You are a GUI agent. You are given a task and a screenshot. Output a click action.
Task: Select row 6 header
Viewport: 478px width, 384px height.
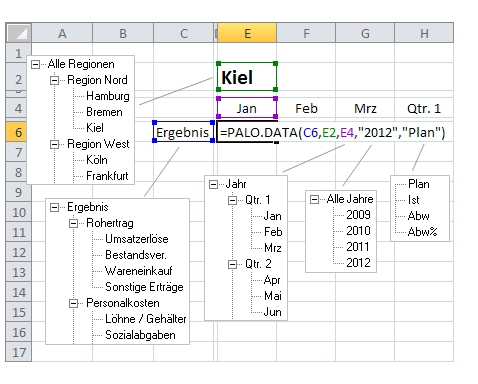click(x=19, y=132)
